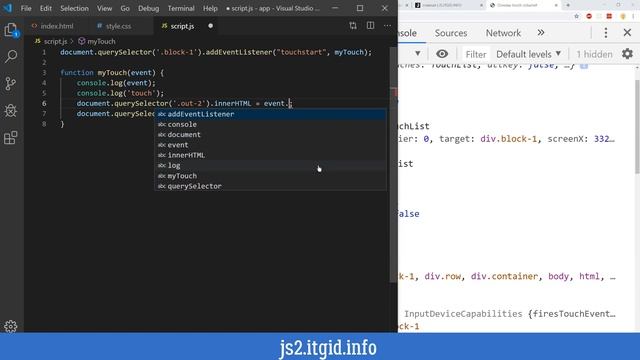
Task: Click the VS Code editor vertical scrollbar
Action: pos(394,163)
